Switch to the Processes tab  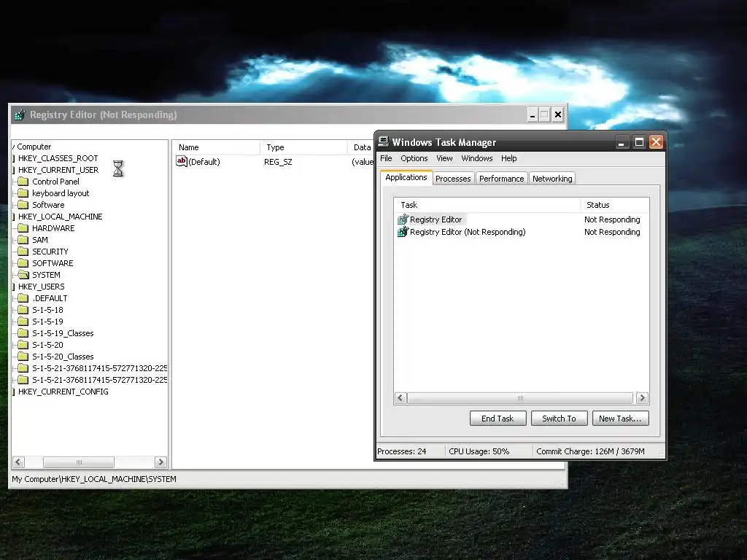coord(453,179)
